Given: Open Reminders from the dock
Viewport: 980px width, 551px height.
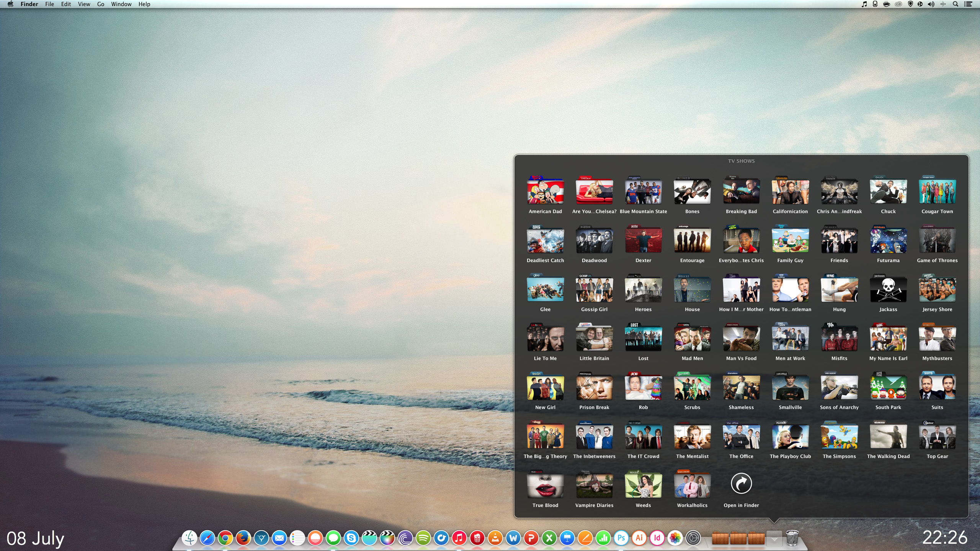Looking at the screenshot, I should click(297, 538).
